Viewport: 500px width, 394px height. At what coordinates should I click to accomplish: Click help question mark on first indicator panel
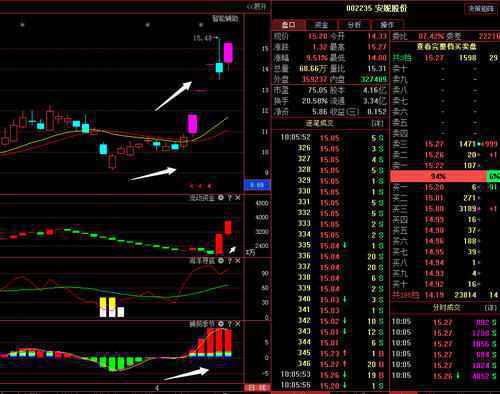coord(230,198)
